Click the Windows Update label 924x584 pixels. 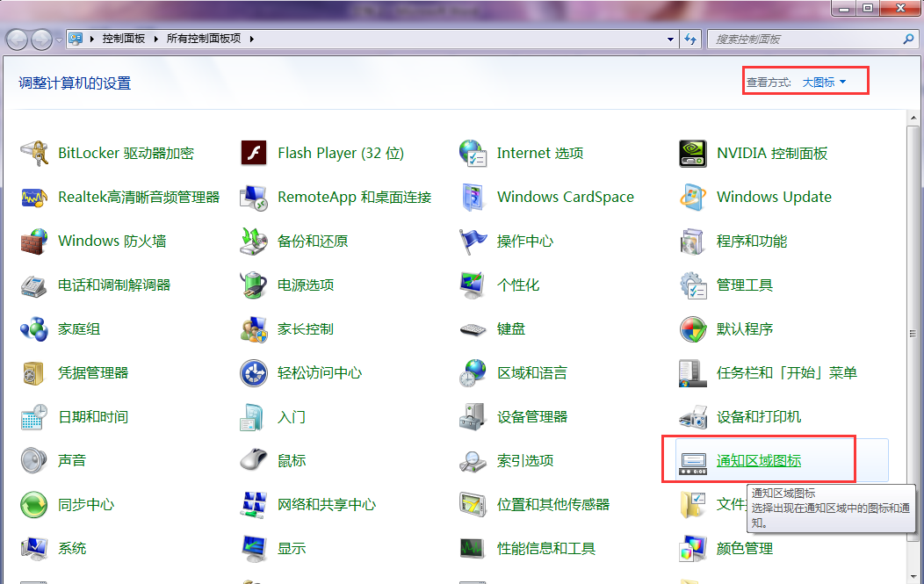(774, 198)
